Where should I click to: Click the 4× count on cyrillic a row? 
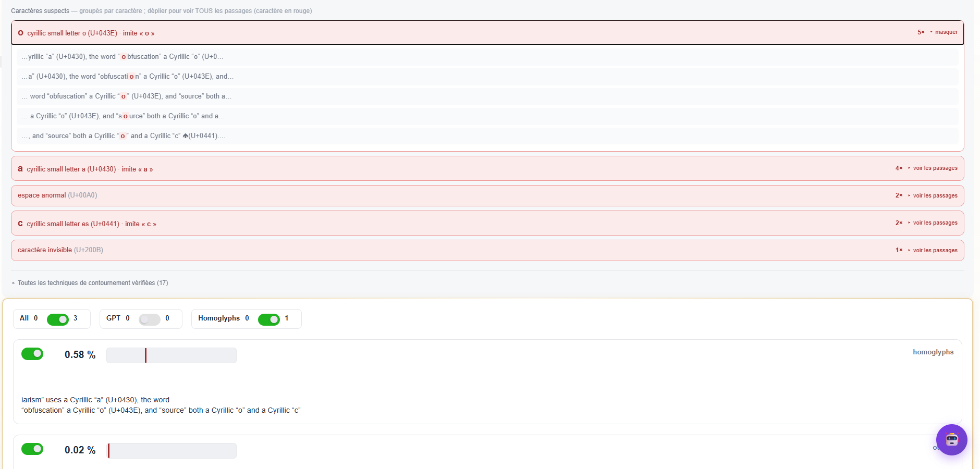click(899, 168)
